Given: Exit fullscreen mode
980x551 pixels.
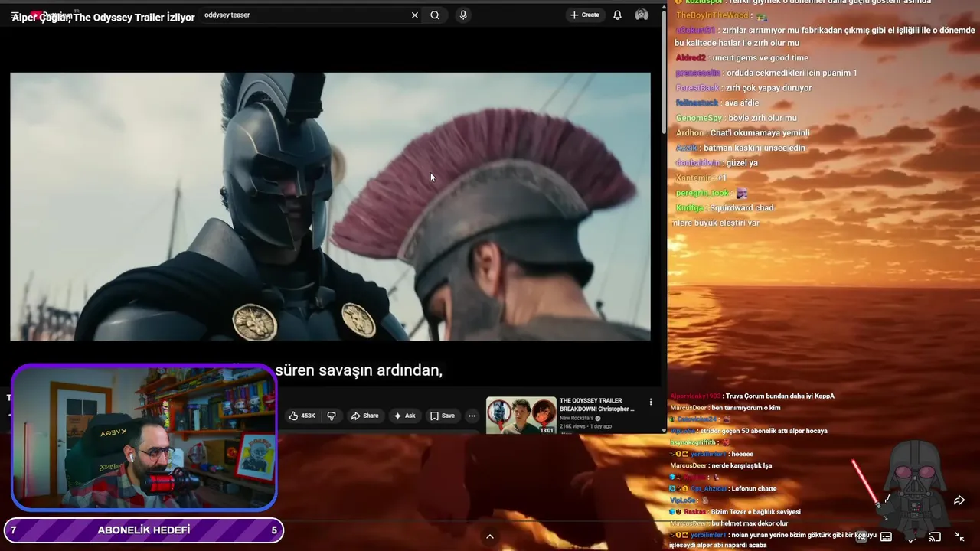Looking at the screenshot, I should click(959, 536).
